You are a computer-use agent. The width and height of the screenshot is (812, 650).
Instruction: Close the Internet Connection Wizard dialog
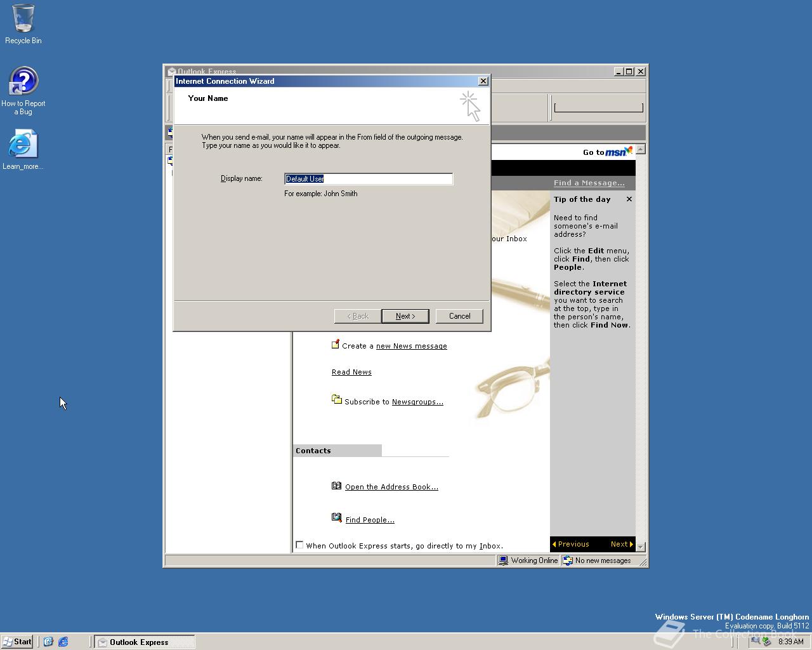coord(483,81)
